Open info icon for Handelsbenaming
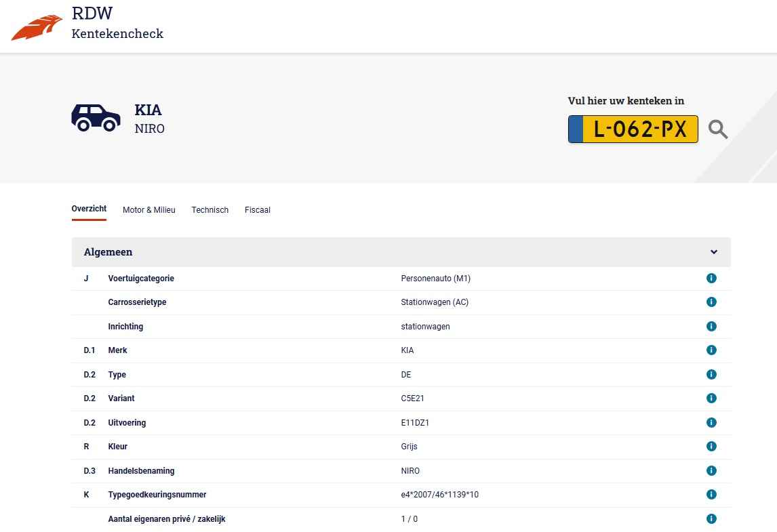This screenshot has width=777, height=532. (x=711, y=470)
